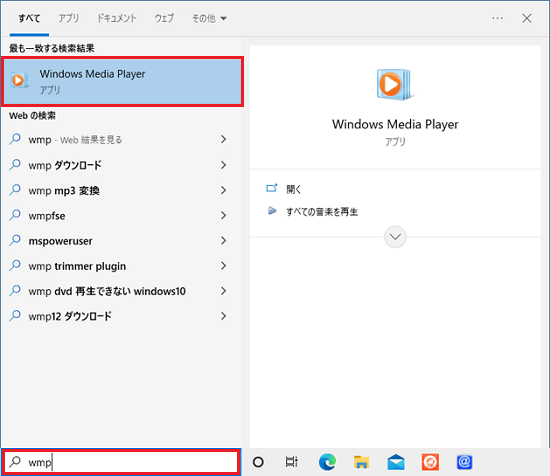550x476 pixels.
Task: Expand arrow beside 'wmp12 ダウンロード'
Action: [223, 316]
